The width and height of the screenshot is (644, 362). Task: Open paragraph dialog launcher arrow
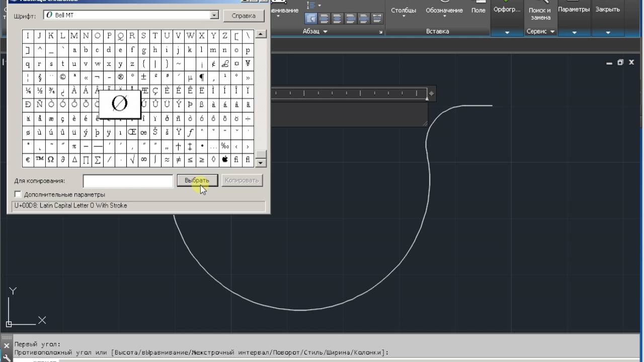(x=381, y=32)
